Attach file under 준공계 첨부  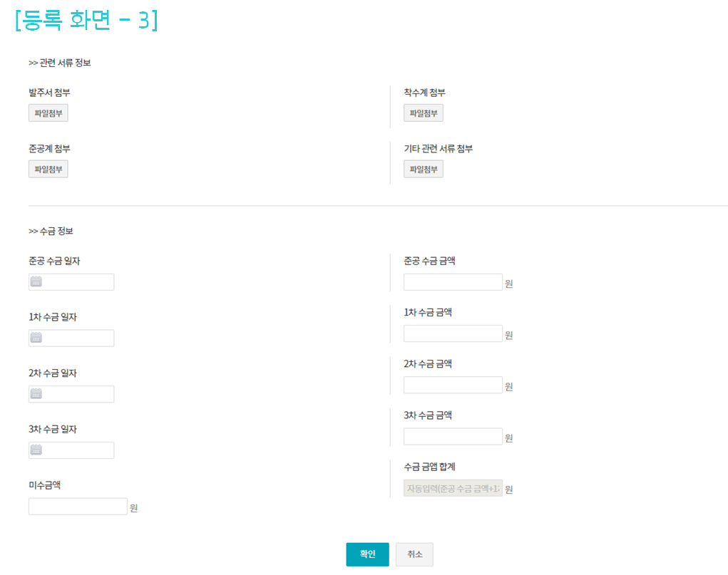pyautogui.click(x=48, y=169)
